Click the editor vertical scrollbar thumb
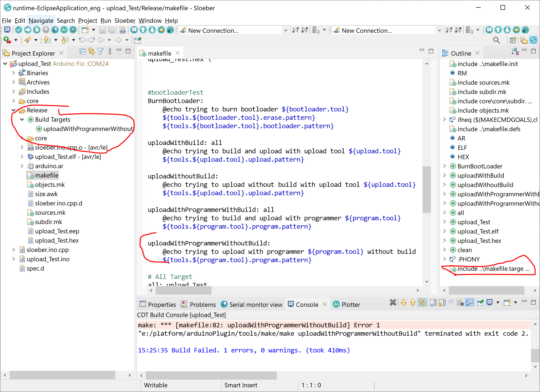The height and width of the screenshot is (392, 540). coord(427,189)
